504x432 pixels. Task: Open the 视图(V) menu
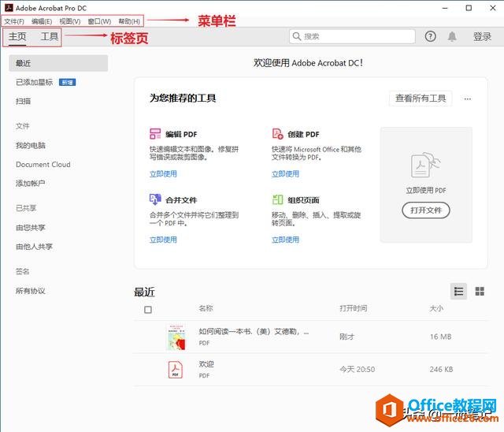[70, 21]
